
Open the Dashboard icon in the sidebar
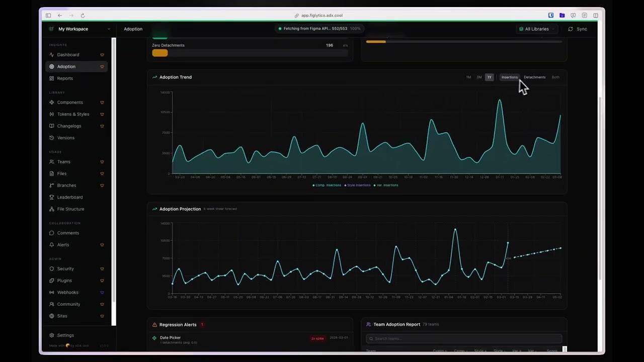52,55
